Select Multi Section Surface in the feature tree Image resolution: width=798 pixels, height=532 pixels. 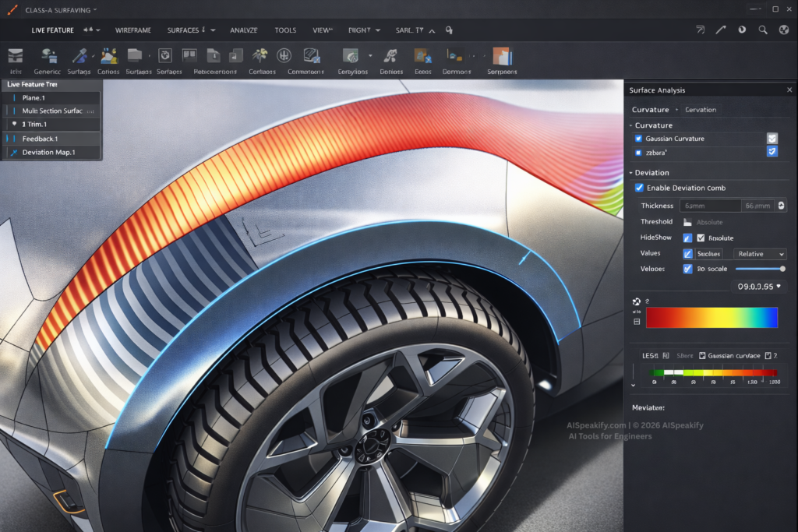coord(52,111)
